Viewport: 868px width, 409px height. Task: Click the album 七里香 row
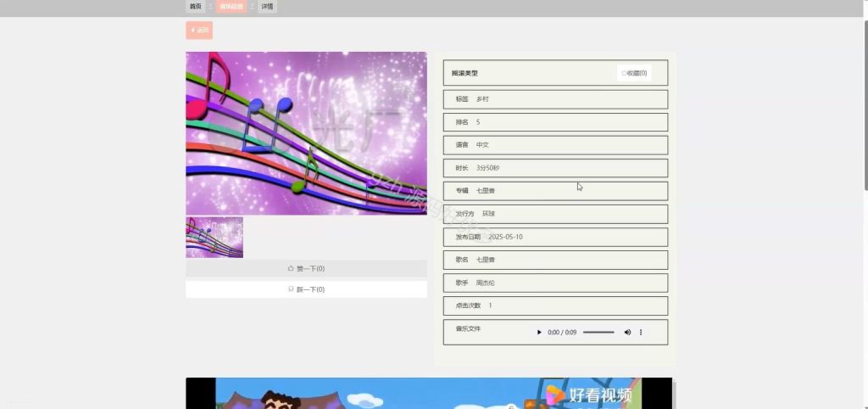pos(555,191)
